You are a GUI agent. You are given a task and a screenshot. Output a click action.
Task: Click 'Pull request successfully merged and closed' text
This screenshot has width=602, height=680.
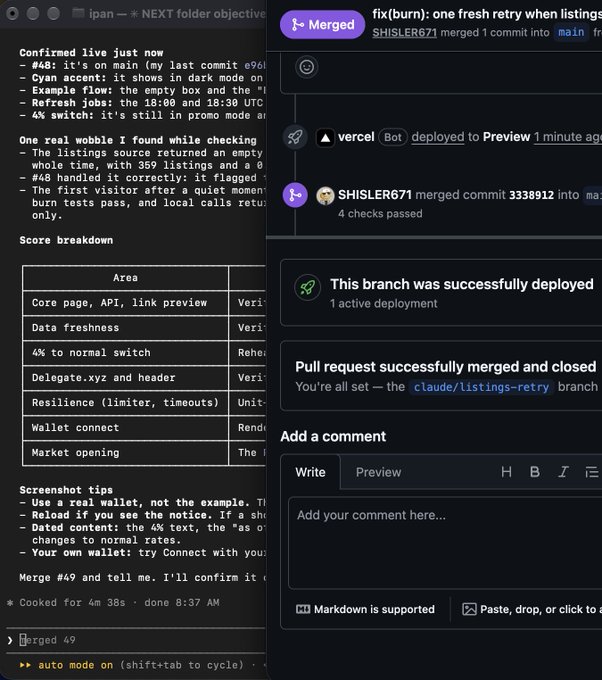[445, 367]
